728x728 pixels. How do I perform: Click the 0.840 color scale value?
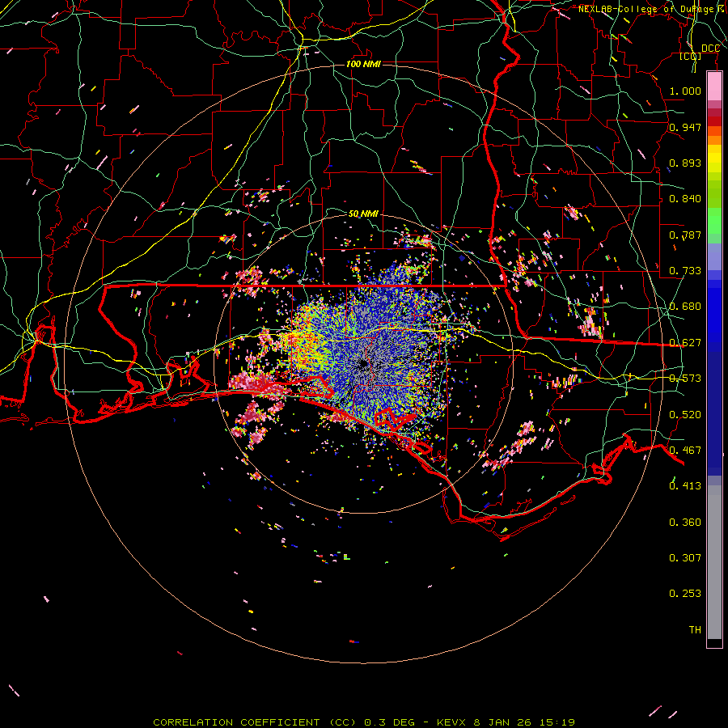coord(685,199)
